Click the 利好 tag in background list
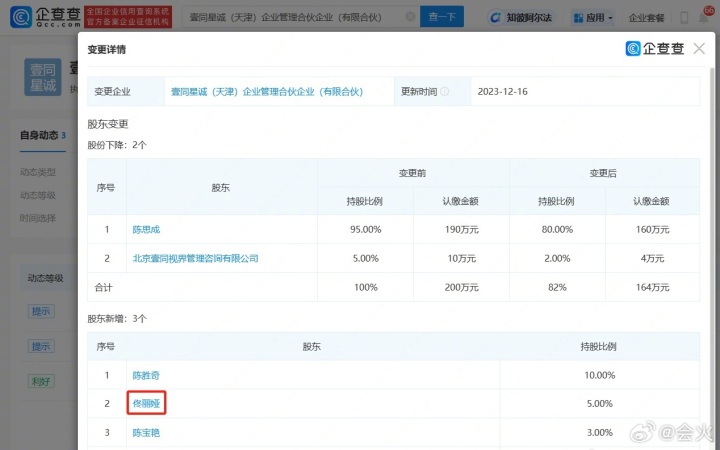 pos(41,381)
